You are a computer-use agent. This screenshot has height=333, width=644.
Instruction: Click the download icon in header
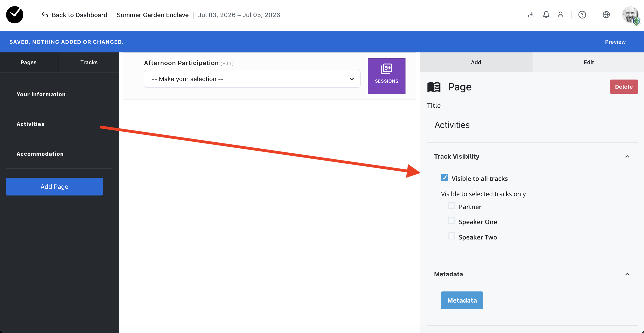(x=531, y=15)
